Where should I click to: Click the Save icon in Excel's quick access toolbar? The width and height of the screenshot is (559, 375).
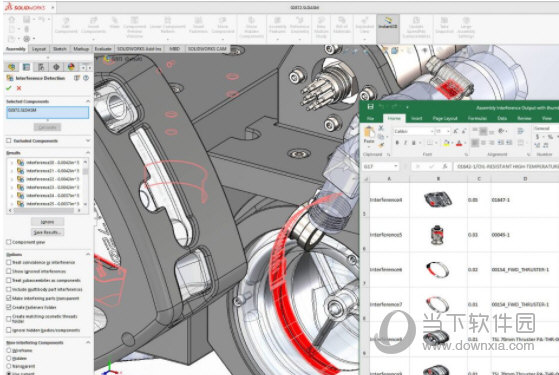pos(370,106)
